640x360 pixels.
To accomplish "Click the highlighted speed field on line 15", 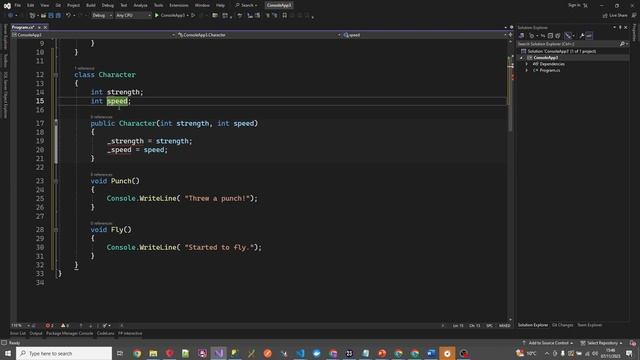I will pyautogui.click(x=117, y=101).
